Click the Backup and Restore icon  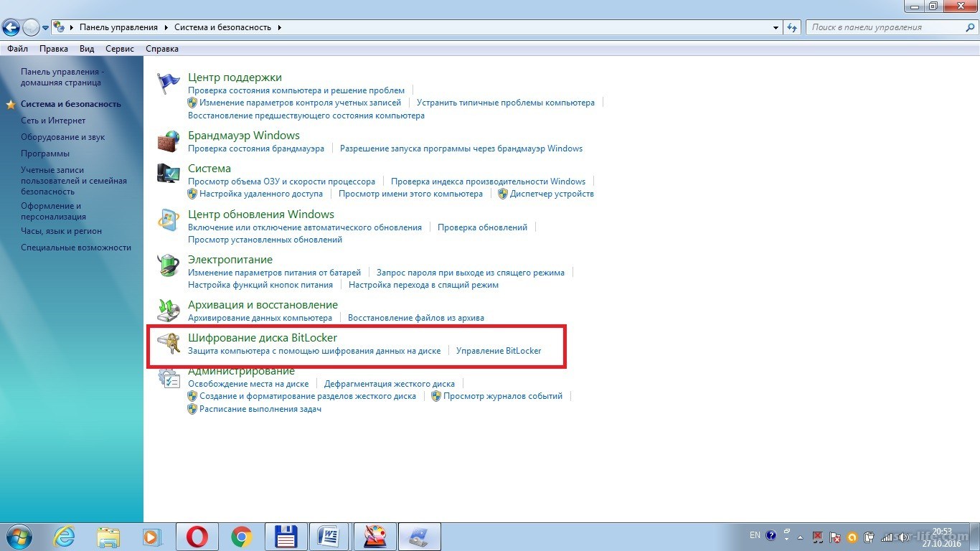point(169,311)
